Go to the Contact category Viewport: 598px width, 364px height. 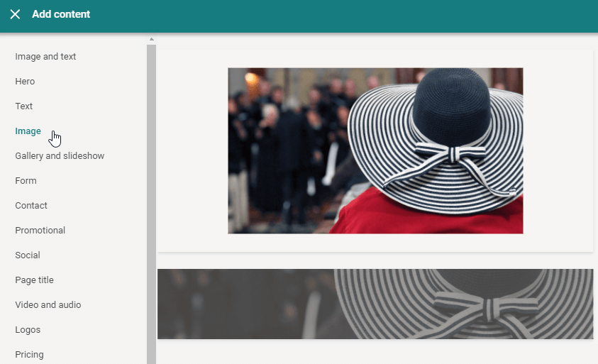click(31, 206)
